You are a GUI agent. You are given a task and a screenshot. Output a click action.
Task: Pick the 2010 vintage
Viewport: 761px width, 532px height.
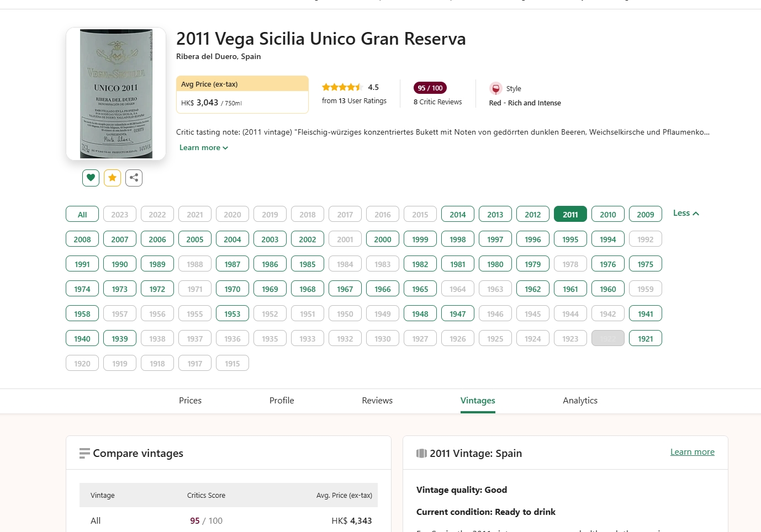[x=608, y=214]
